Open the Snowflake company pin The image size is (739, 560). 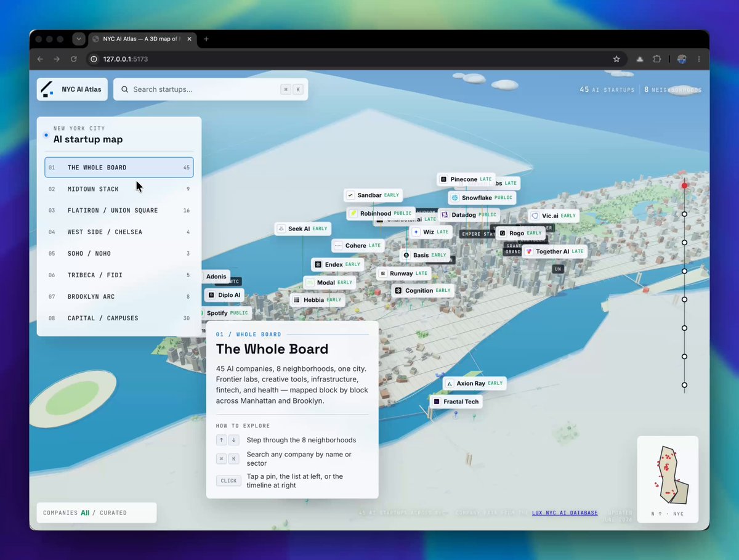tap(482, 198)
